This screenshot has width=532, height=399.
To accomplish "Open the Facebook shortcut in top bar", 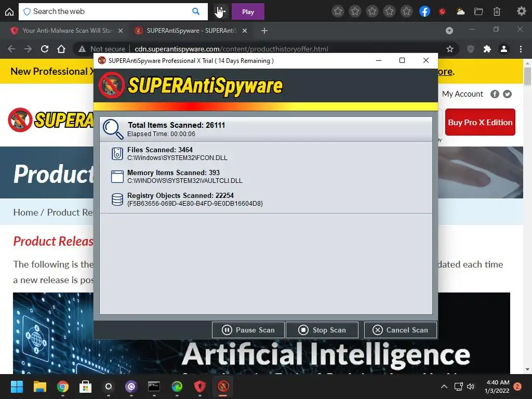I will point(424,11).
